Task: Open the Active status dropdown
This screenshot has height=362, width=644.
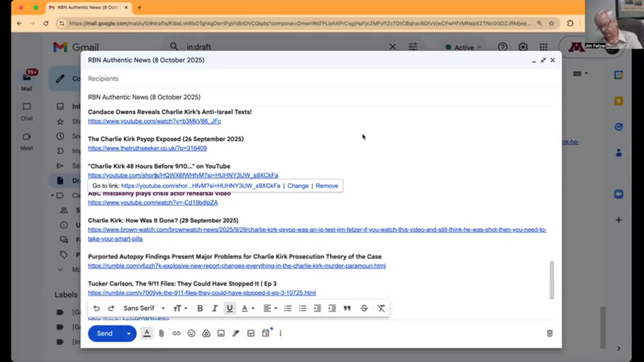Action: [463, 47]
